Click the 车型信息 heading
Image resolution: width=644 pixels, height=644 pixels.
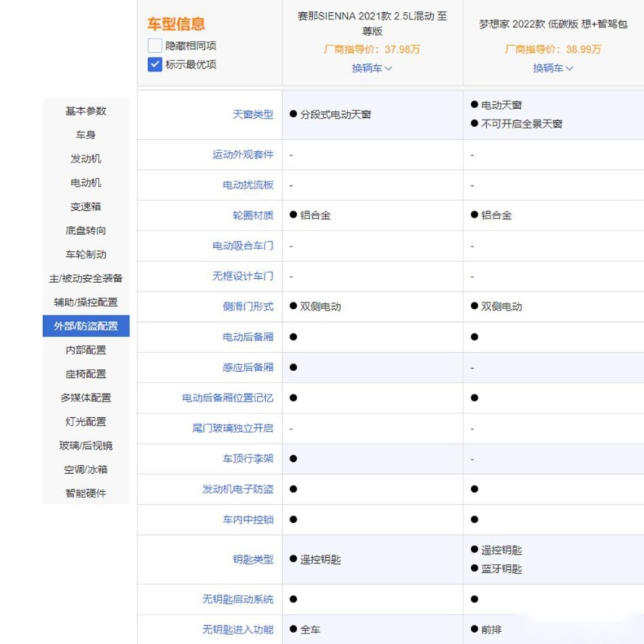pyautogui.click(x=176, y=24)
